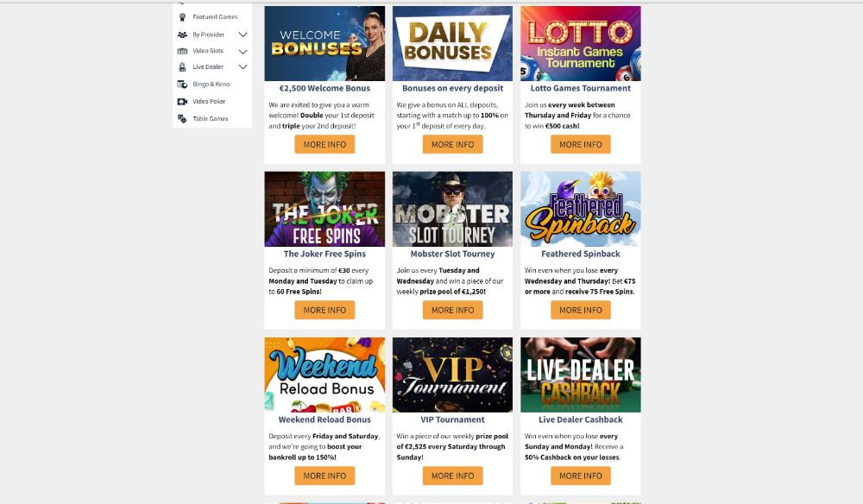Click the VIP Tournament banner image

click(x=452, y=375)
